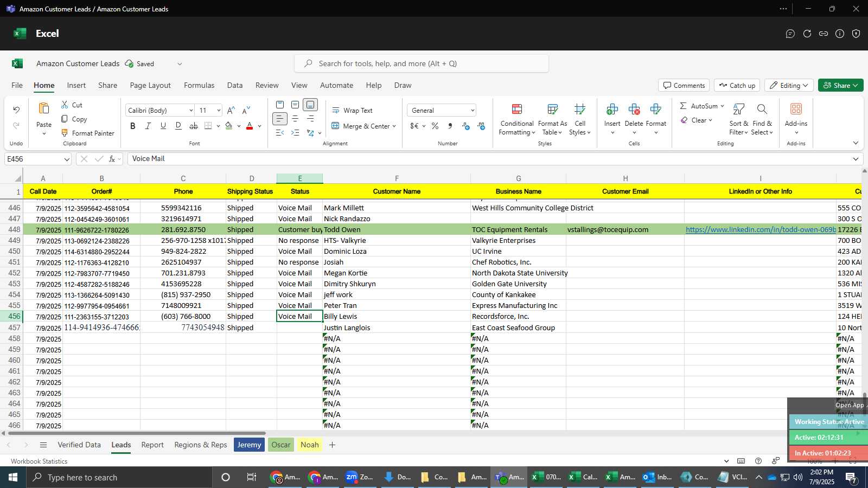
Task: Increase indent in the Alignment group
Action: [x=295, y=133]
